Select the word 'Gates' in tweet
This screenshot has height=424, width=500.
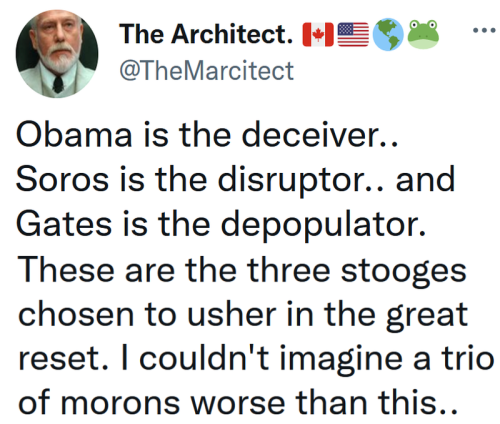(x=64, y=224)
